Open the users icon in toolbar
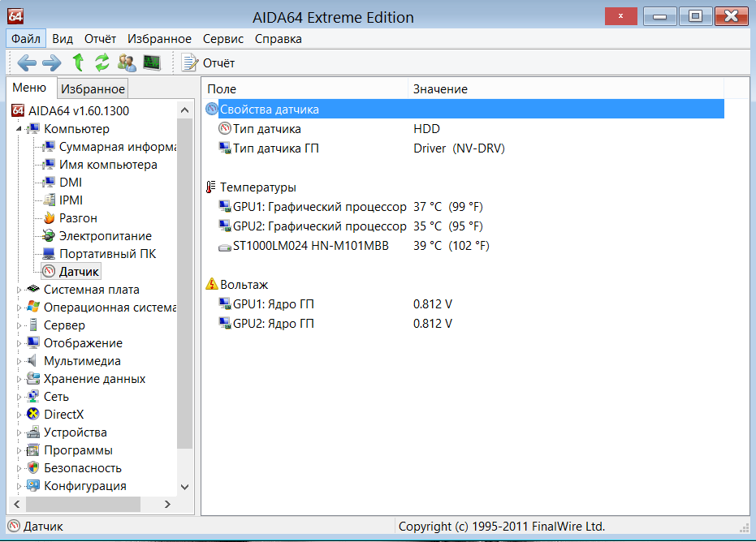This screenshot has width=756, height=542. (x=127, y=62)
